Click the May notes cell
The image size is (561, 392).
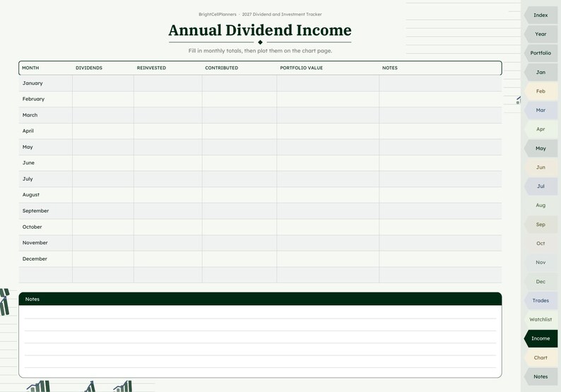(440, 147)
